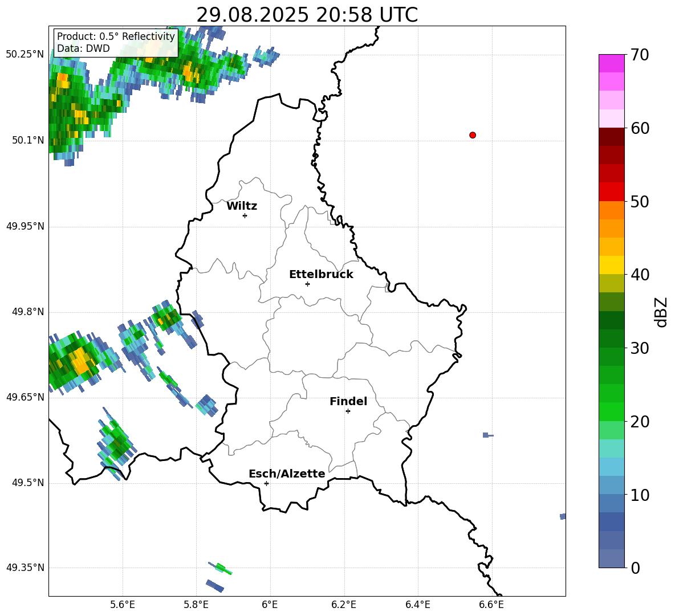
Task: Click the 6.4°E longitude label
Action: point(417,605)
